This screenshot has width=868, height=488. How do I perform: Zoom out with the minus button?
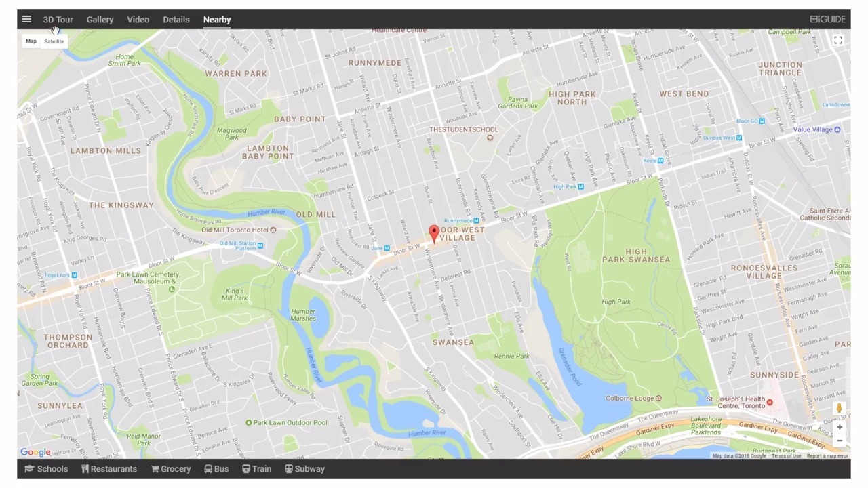(x=839, y=441)
